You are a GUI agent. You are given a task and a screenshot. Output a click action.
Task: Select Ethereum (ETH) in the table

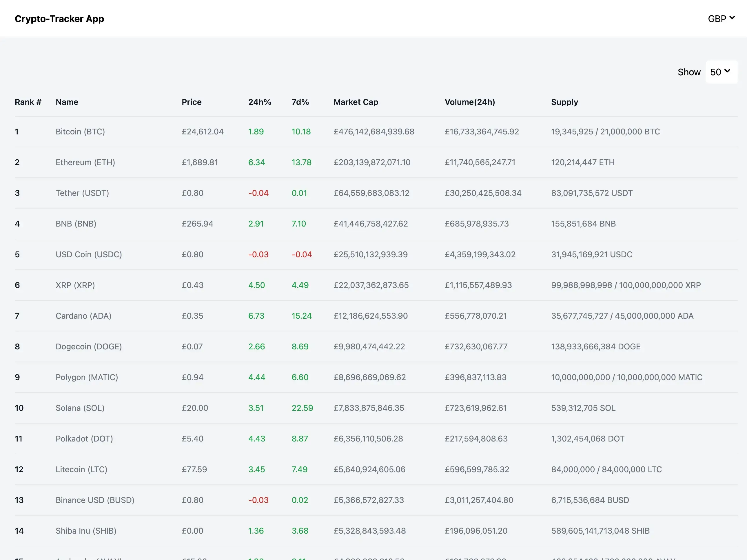click(x=85, y=162)
